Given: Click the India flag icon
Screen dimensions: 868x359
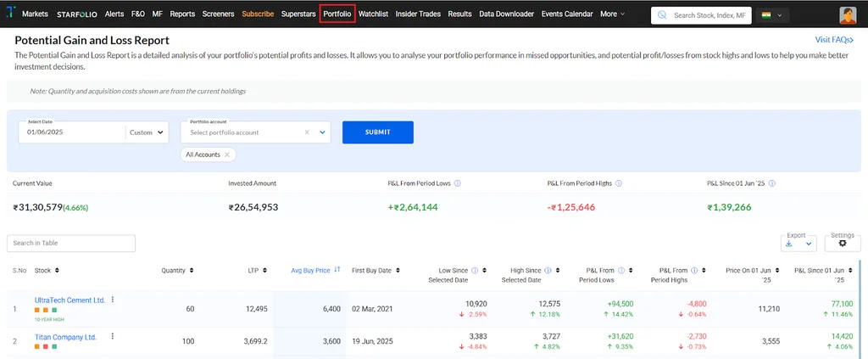Looking at the screenshot, I should click(766, 15).
